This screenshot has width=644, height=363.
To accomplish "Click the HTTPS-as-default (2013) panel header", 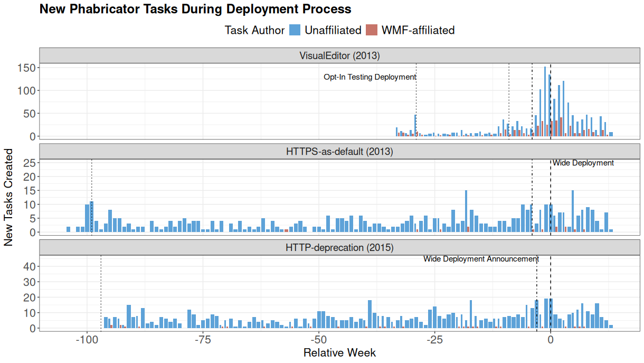I will pos(339,152).
